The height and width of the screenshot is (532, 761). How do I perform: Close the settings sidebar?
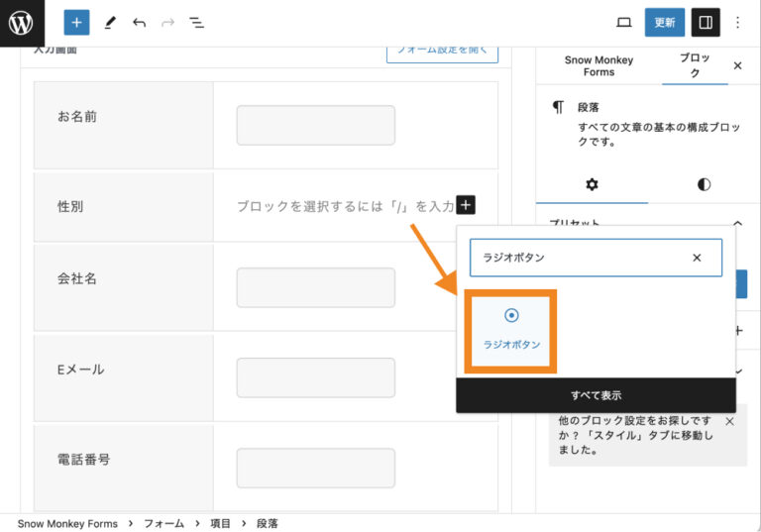(x=737, y=65)
